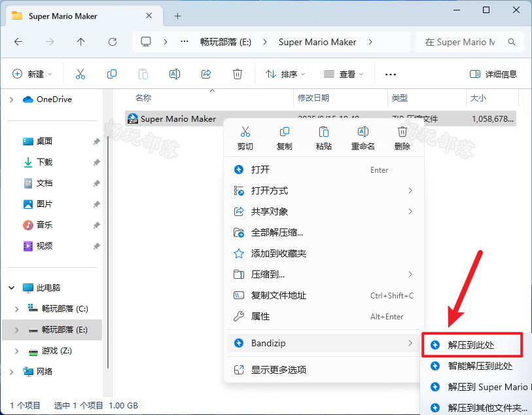Open 下载 in the quick access list
Image resolution: width=532 pixels, height=415 pixels.
44,162
